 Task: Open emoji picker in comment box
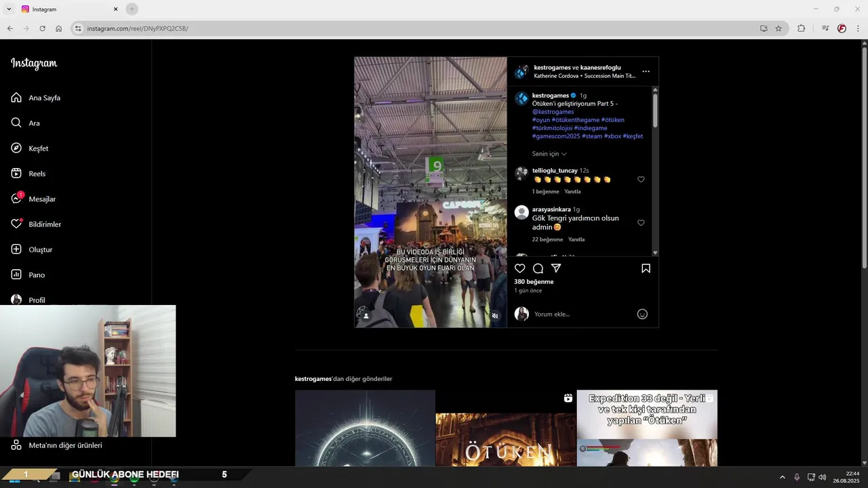pos(642,314)
